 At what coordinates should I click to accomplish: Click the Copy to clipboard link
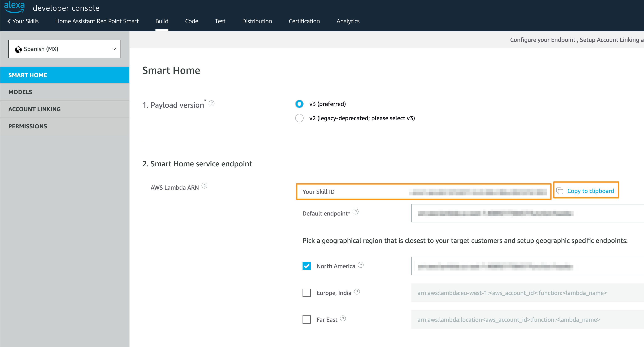pos(590,191)
